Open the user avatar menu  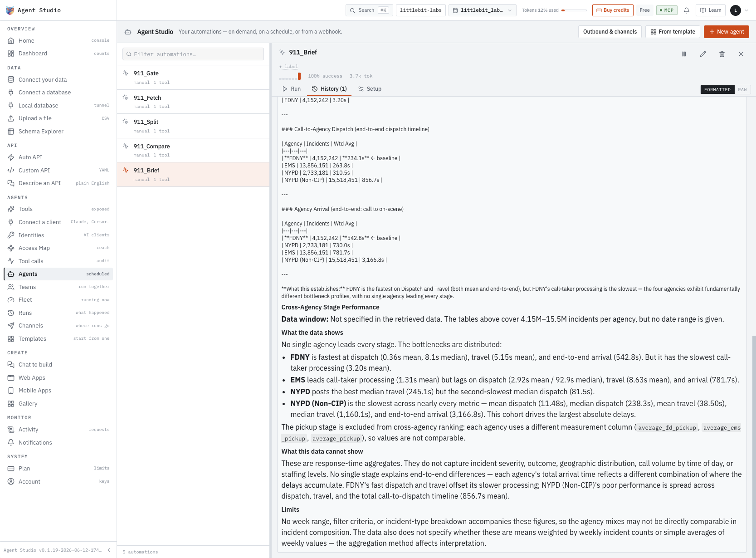[x=736, y=10]
